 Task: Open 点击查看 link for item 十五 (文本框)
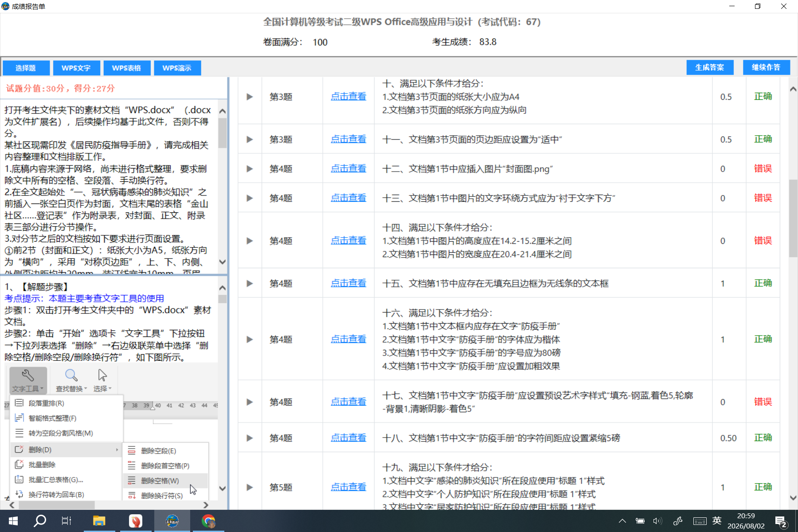click(348, 283)
